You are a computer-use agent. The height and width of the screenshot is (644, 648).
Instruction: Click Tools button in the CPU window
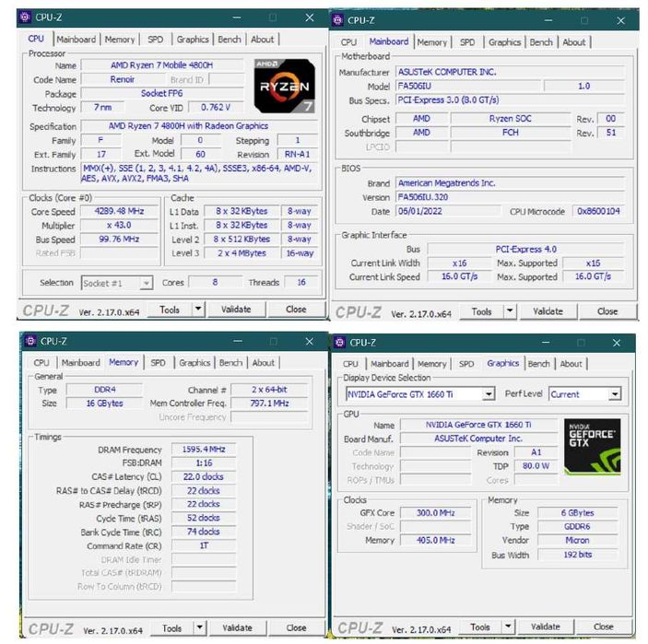coord(170,310)
